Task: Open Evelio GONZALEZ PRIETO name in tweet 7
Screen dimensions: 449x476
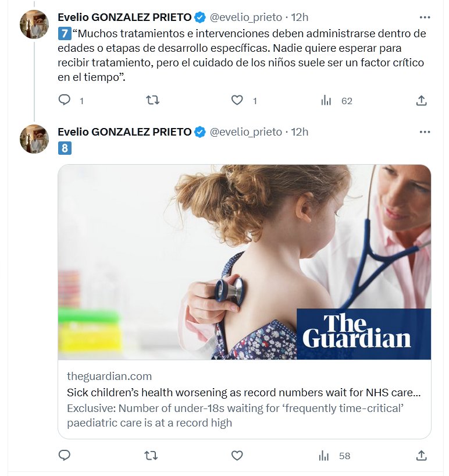Action: 124,17
